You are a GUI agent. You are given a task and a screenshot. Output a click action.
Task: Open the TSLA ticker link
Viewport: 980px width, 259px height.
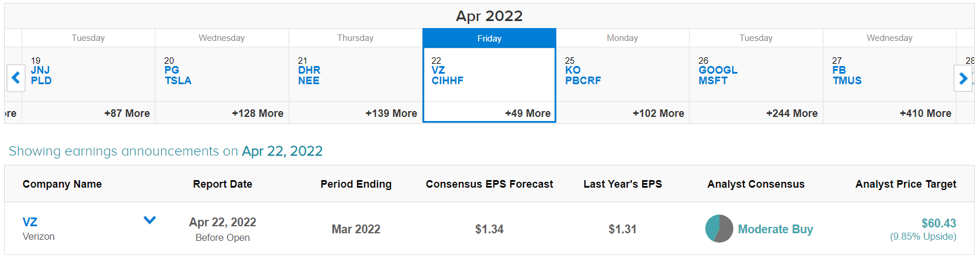[178, 81]
